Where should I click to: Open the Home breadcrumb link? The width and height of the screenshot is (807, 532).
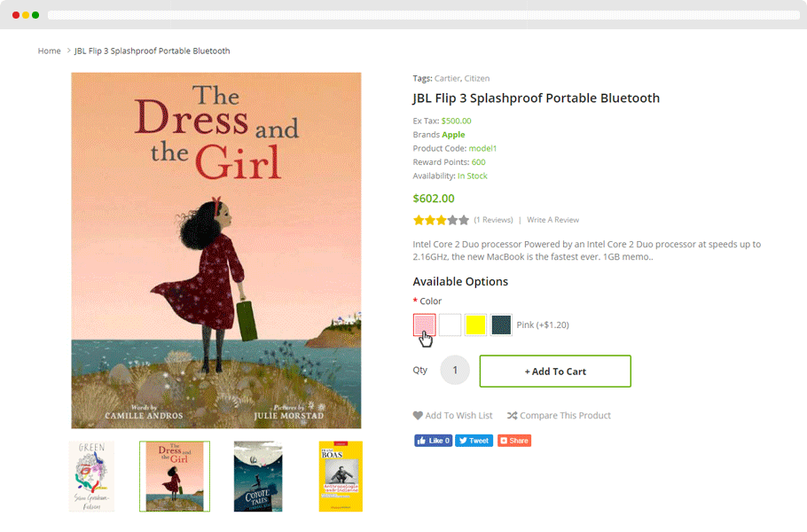pyautogui.click(x=49, y=51)
